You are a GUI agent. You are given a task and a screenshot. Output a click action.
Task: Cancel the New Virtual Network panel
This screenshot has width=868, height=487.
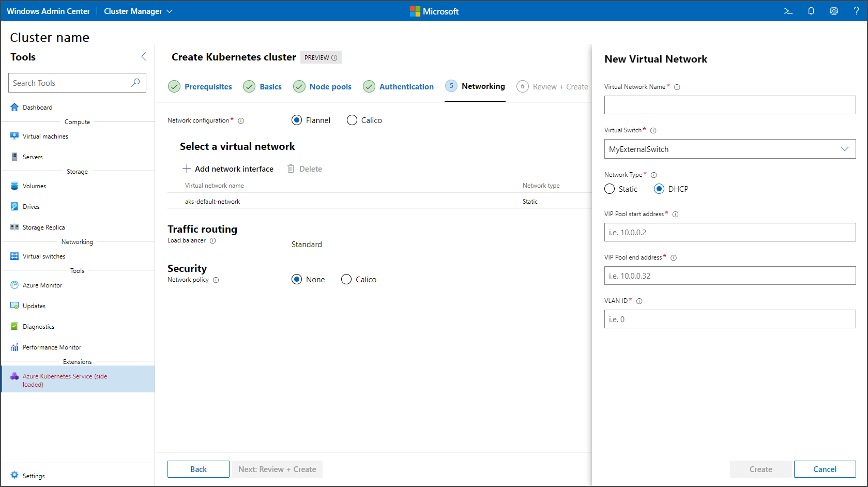click(825, 469)
